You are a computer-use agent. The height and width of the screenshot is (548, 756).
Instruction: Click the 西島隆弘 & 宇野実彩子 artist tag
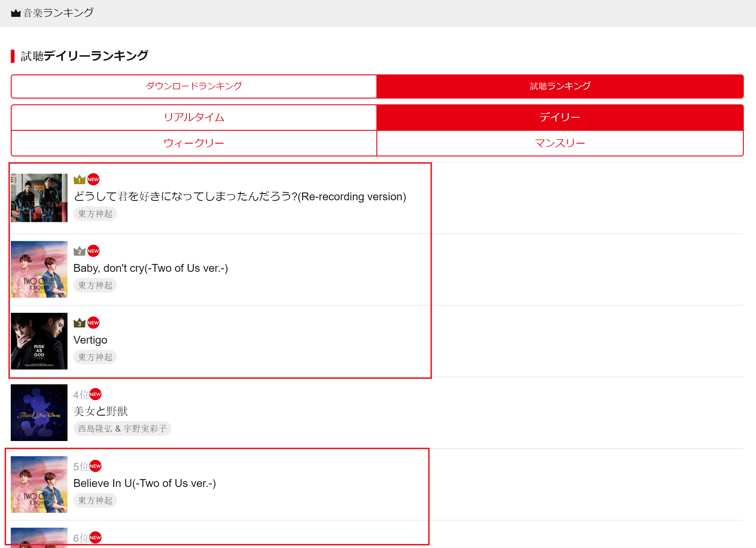[122, 429]
